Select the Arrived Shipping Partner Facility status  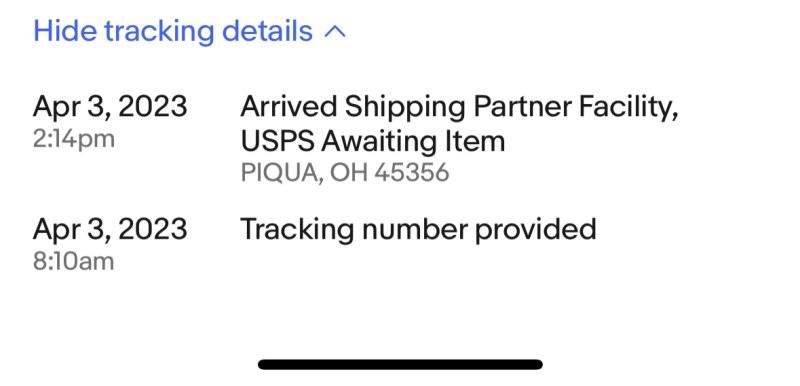[459, 108]
